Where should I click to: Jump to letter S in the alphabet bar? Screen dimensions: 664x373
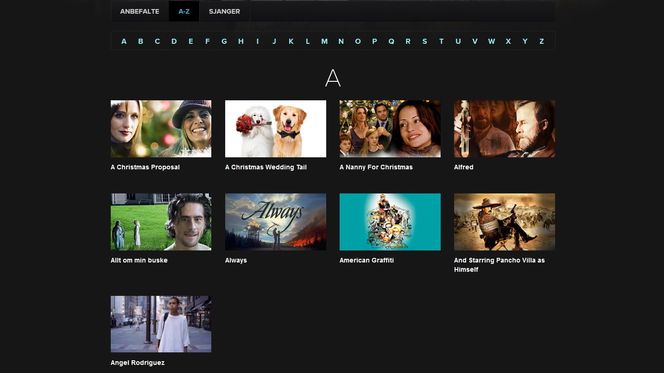pyautogui.click(x=425, y=41)
